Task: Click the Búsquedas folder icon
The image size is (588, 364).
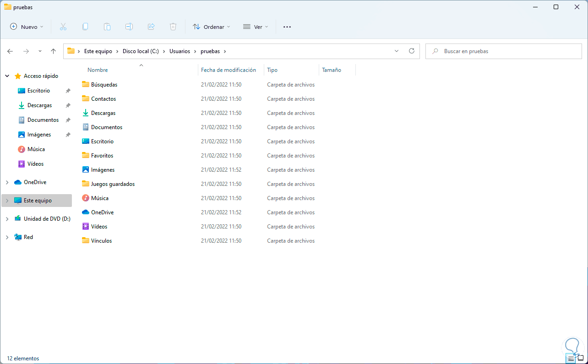Action: (85, 84)
